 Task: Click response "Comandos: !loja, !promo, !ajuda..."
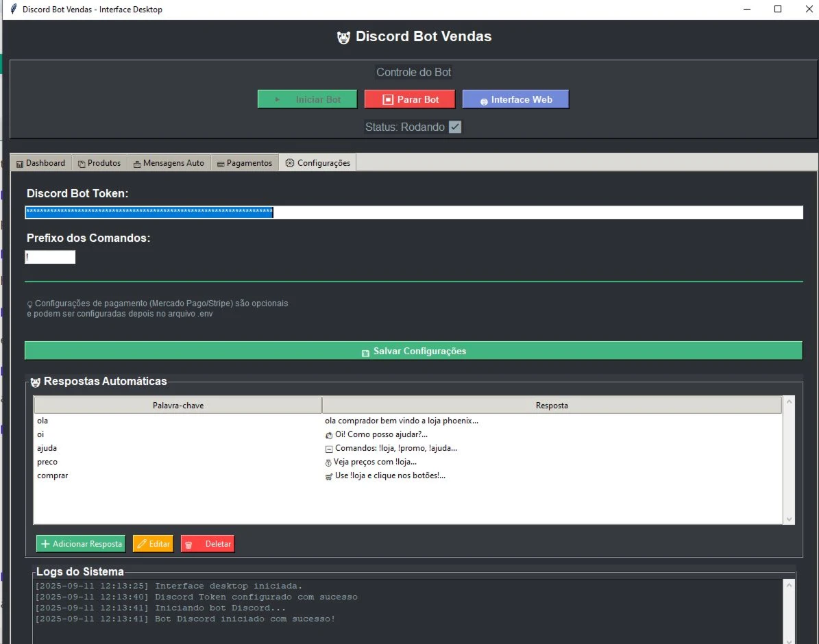pyautogui.click(x=391, y=448)
